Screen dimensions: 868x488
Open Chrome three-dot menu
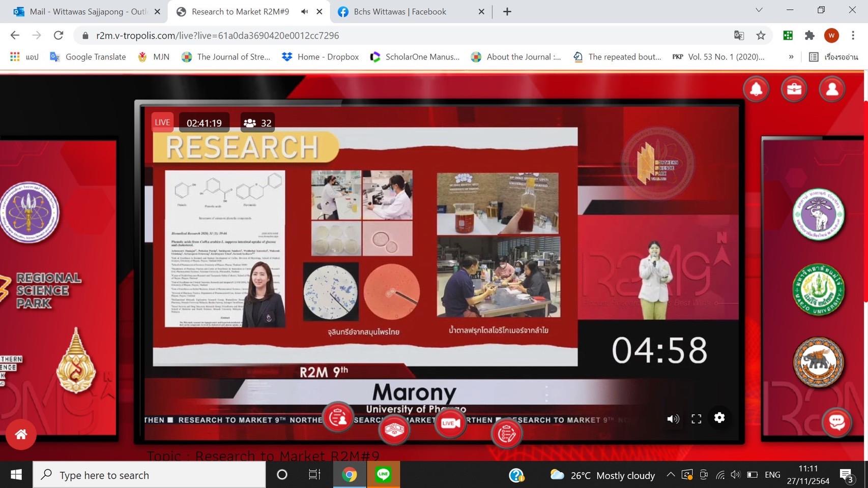(x=853, y=35)
